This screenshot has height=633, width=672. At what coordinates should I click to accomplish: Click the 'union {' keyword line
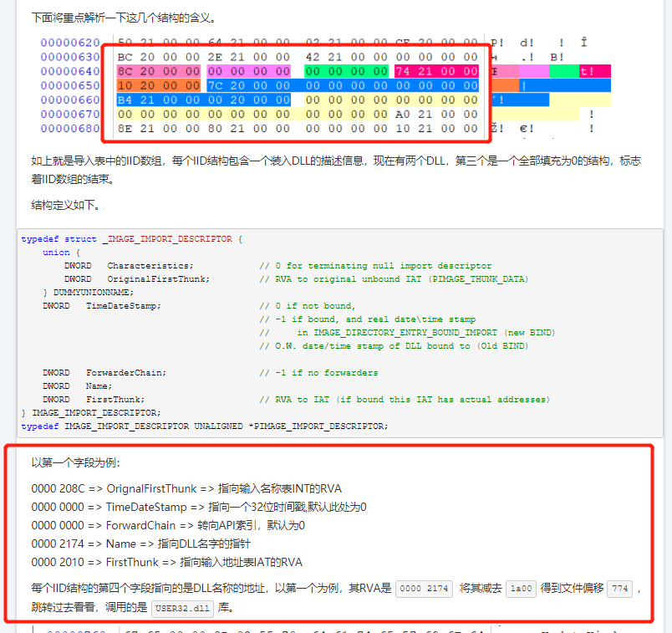tap(61, 253)
